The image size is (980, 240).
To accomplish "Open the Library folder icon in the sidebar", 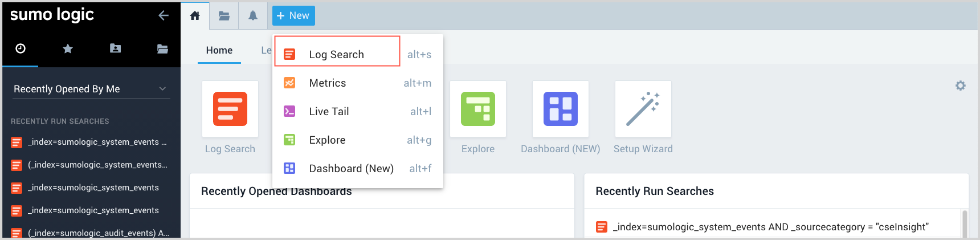I will [162, 48].
